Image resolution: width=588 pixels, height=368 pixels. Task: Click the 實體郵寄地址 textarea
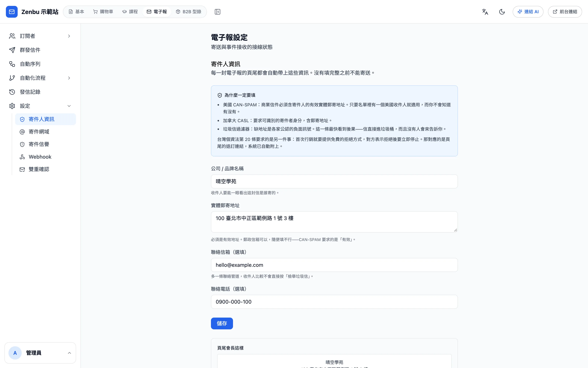pyautogui.click(x=334, y=222)
